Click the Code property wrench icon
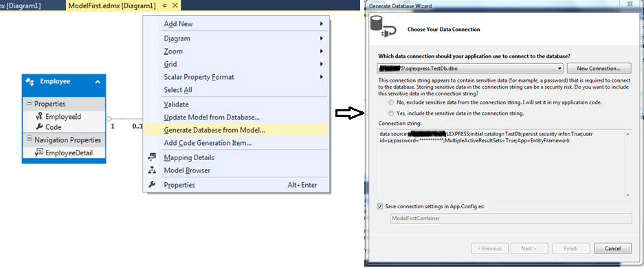 click(x=39, y=127)
